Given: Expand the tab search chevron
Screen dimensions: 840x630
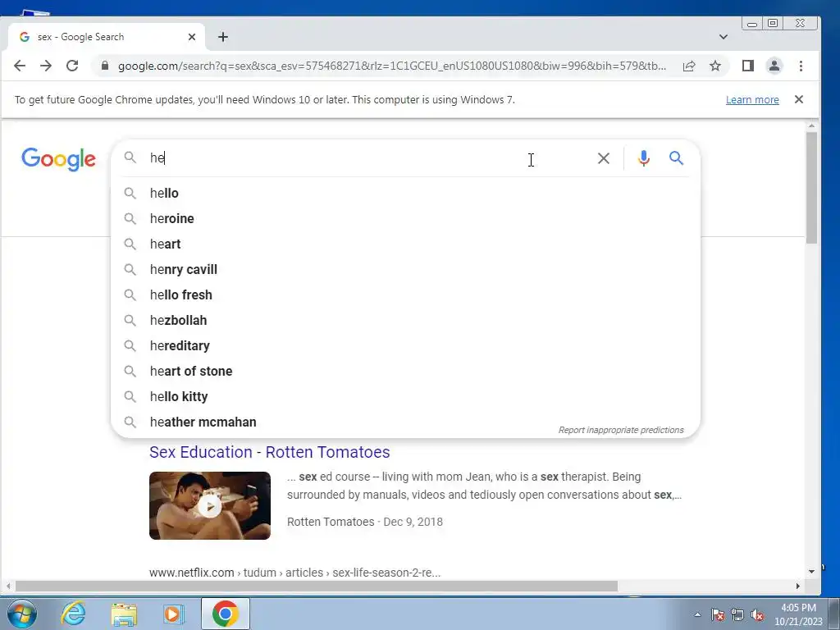Looking at the screenshot, I should pos(724,37).
